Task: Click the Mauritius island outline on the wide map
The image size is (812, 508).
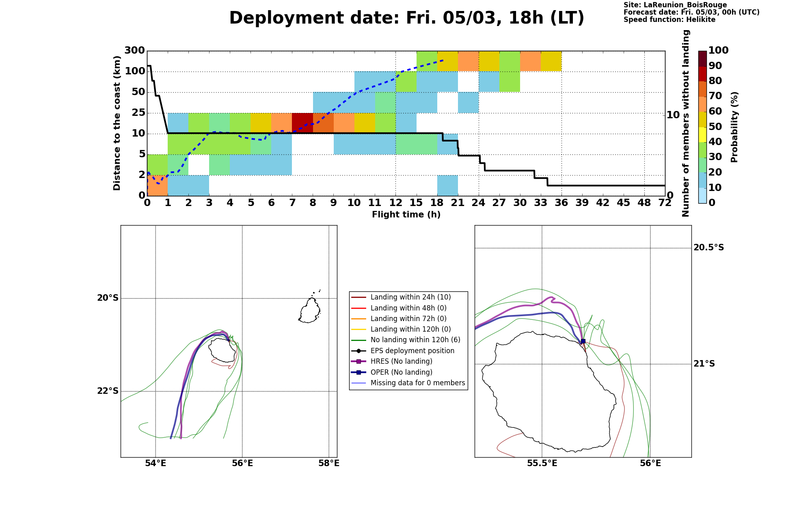Action: [x=310, y=310]
